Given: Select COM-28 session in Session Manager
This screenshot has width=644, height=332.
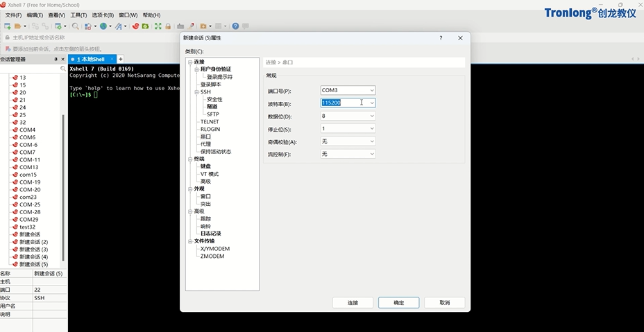Looking at the screenshot, I should tap(30, 212).
